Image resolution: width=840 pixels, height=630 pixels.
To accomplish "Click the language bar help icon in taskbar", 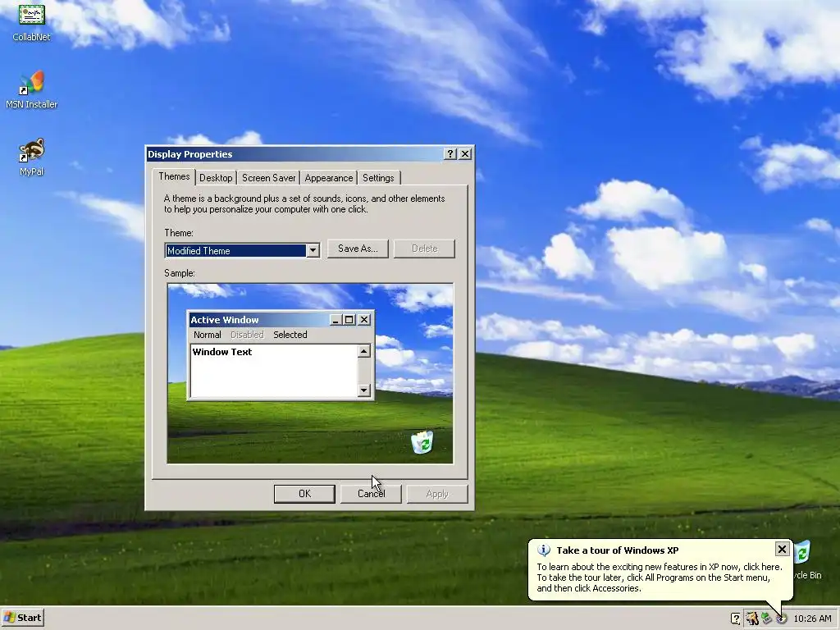I will pyautogui.click(x=736, y=619).
